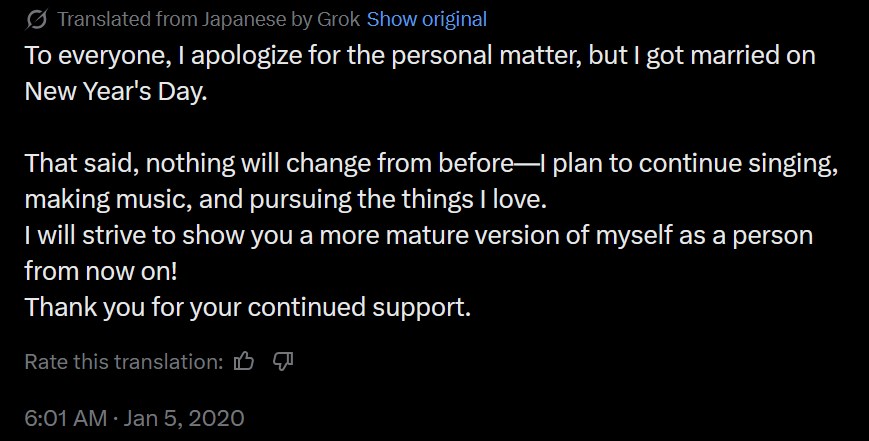The width and height of the screenshot is (869, 441).
Task: Click the 'New Year's Day.' text line
Action: [117, 91]
